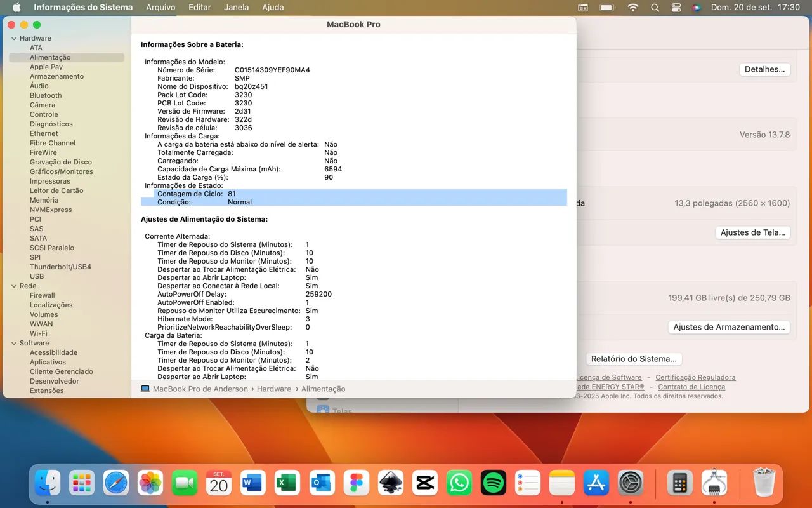Select NVMExpress in the sidebar
This screenshot has width=812, height=508.
coord(51,210)
